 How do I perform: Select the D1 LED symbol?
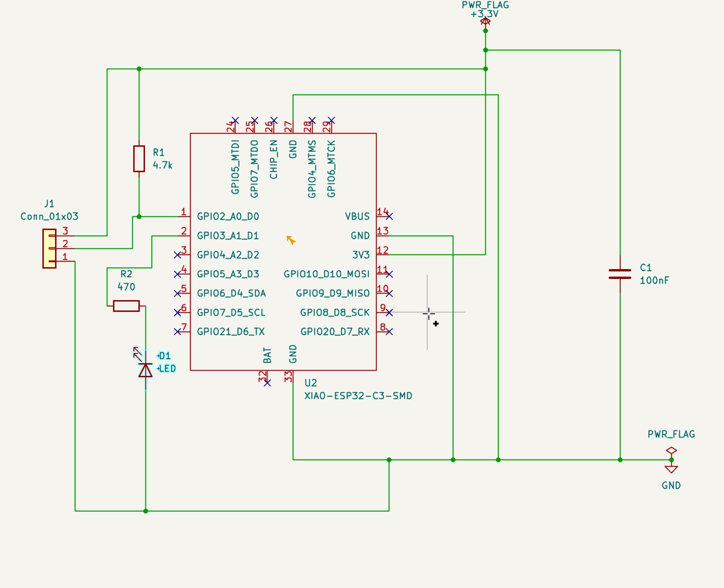coord(145,370)
